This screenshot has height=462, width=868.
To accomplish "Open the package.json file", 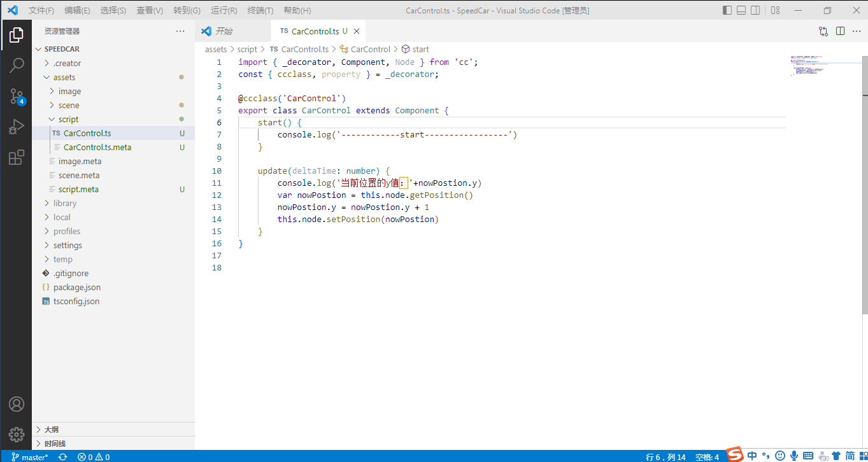I will pos(113,287).
